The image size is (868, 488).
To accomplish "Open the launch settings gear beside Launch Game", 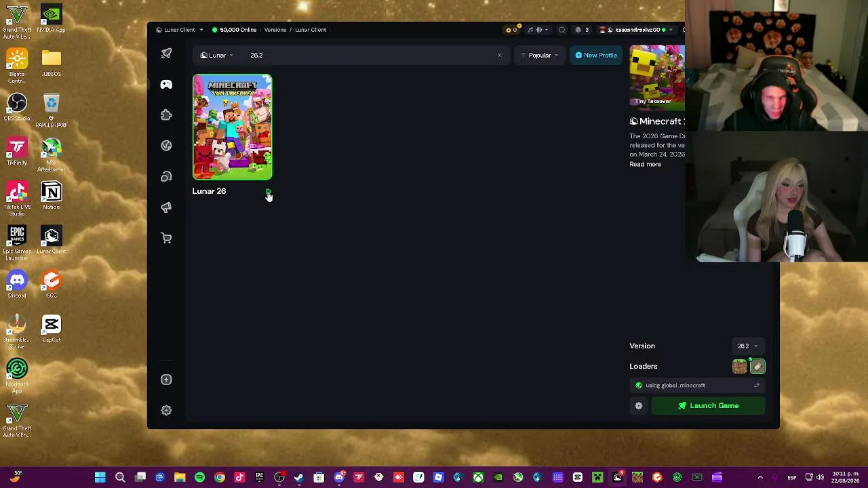I will [x=639, y=406].
